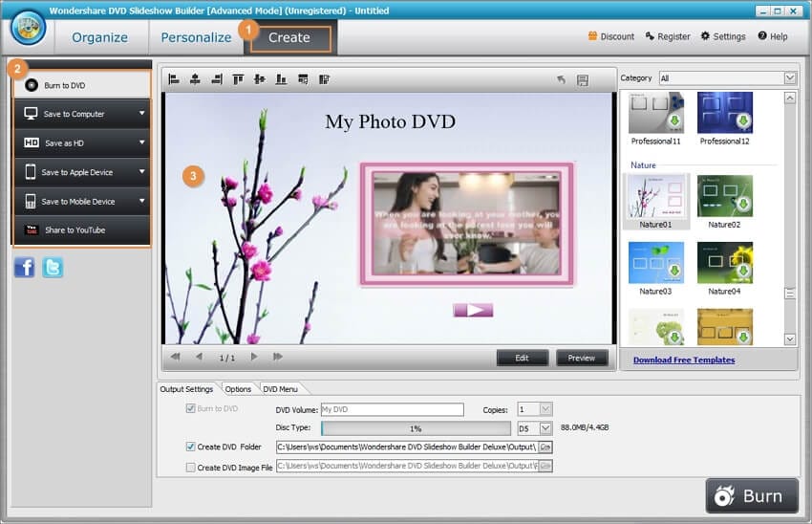This screenshot has width=812, height=524.
Task: Expand the Save as HD options
Action: [142, 142]
